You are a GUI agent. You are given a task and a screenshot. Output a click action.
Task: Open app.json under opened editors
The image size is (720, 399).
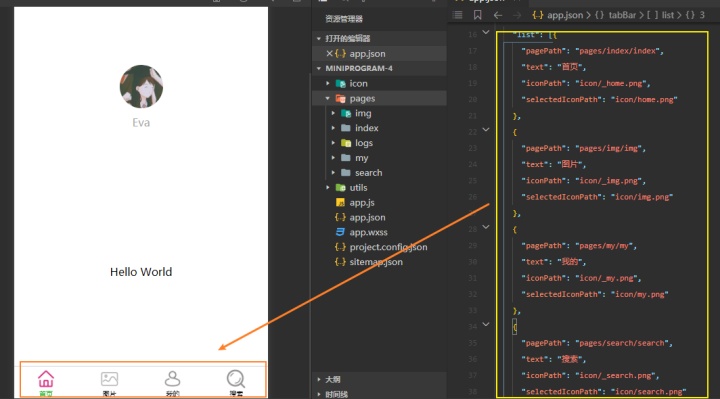pyautogui.click(x=367, y=54)
